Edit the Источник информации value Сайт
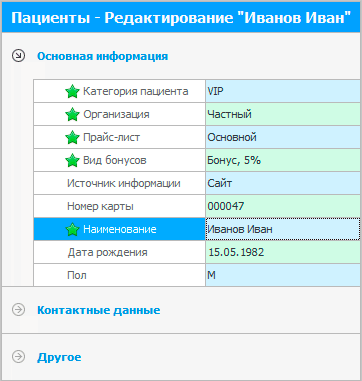 tap(283, 183)
